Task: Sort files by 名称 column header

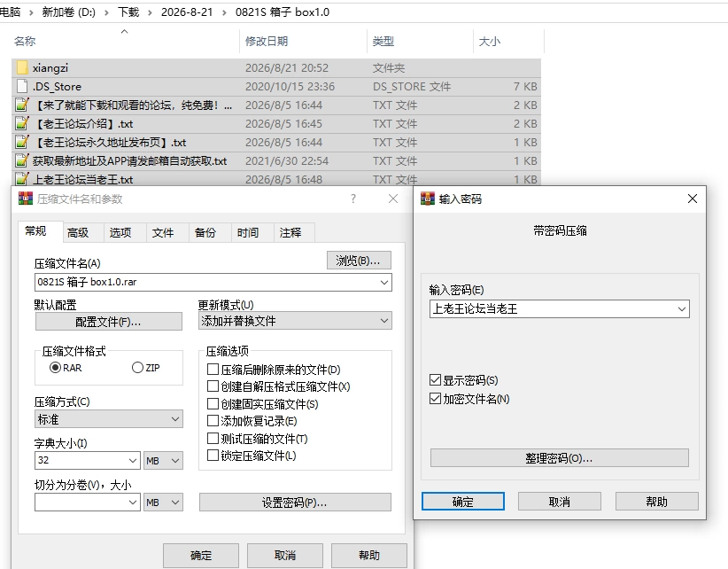Action: (126, 42)
